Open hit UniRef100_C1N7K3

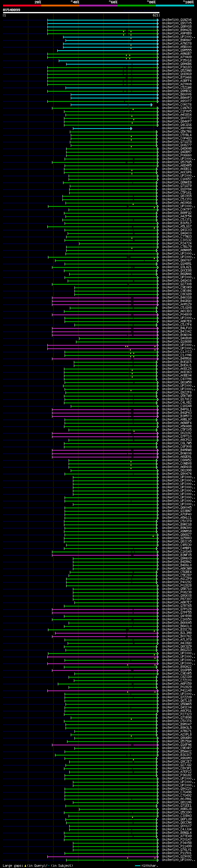(x=177, y=108)
